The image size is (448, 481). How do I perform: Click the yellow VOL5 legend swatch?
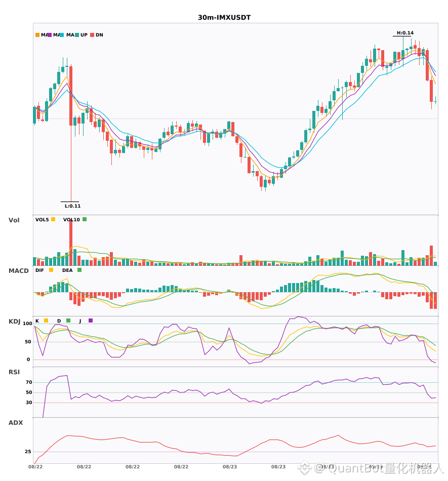pos(53,219)
